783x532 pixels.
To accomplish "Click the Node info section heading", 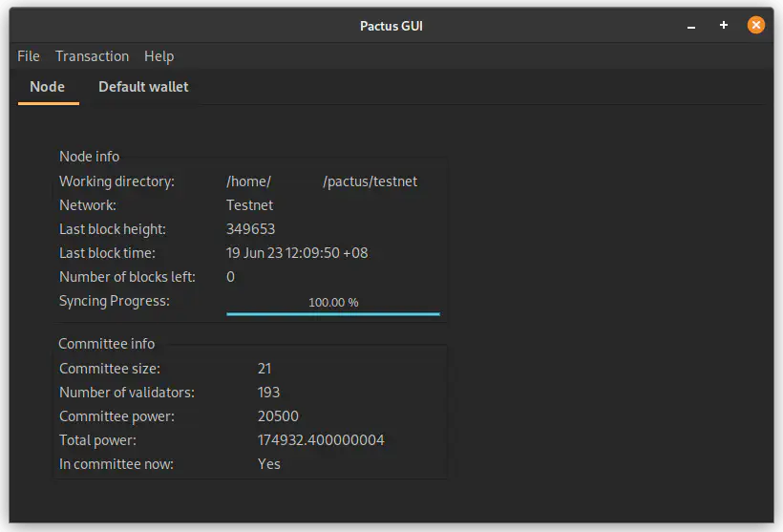I will [x=90, y=157].
